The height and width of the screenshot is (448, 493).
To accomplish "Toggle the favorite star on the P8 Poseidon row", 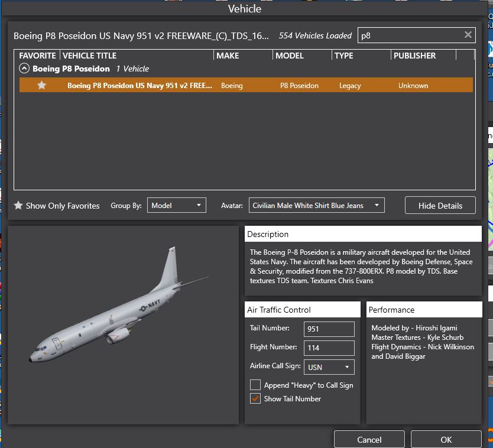I will (x=41, y=85).
